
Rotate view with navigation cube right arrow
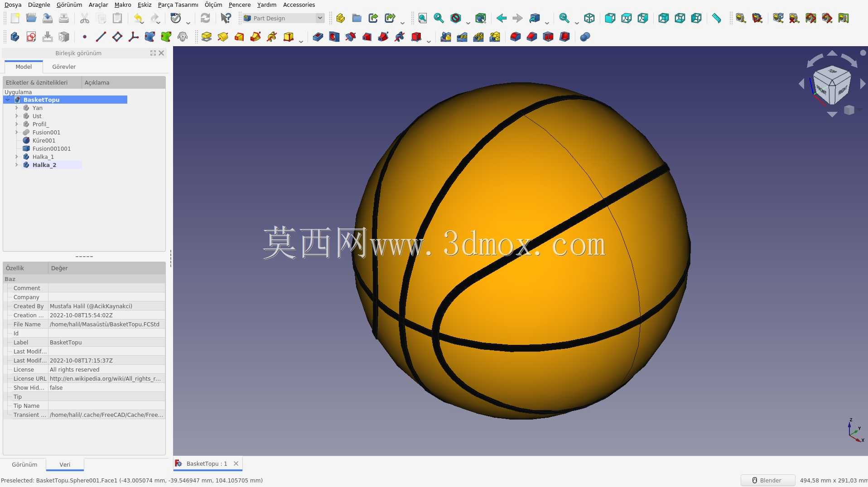tap(863, 84)
